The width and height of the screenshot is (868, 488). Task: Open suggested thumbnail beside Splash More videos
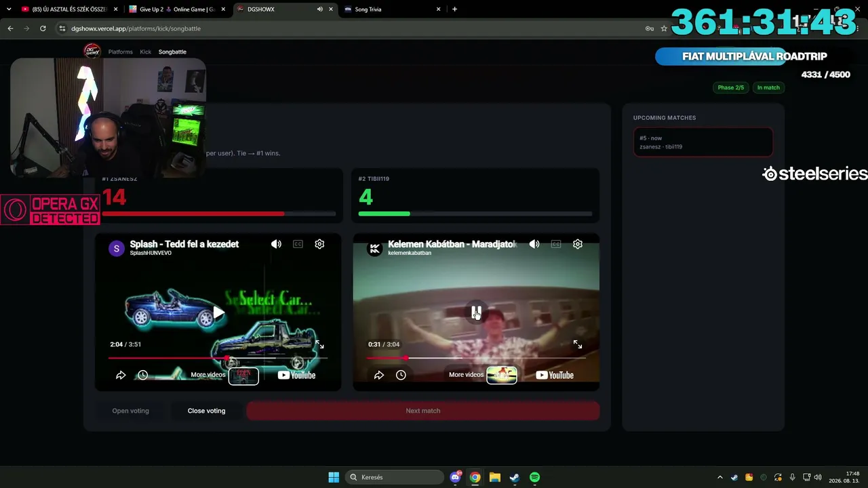click(x=243, y=375)
